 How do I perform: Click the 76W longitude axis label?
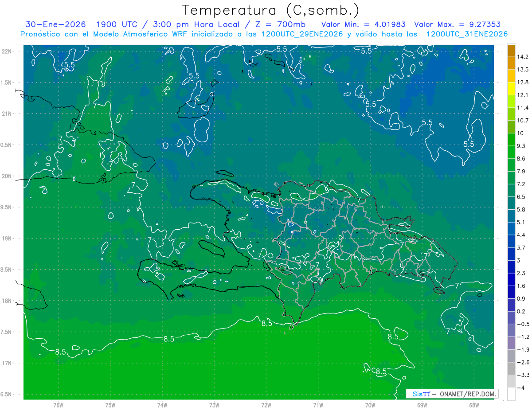point(58,405)
